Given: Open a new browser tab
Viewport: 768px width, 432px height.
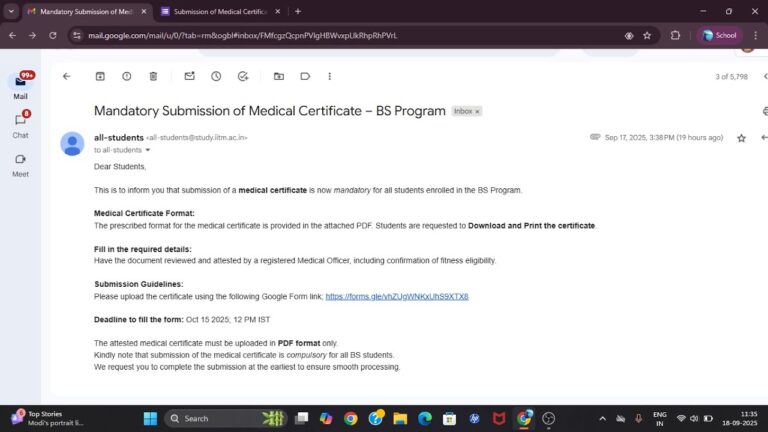Looking at the screenshot, I should (298, 11).
